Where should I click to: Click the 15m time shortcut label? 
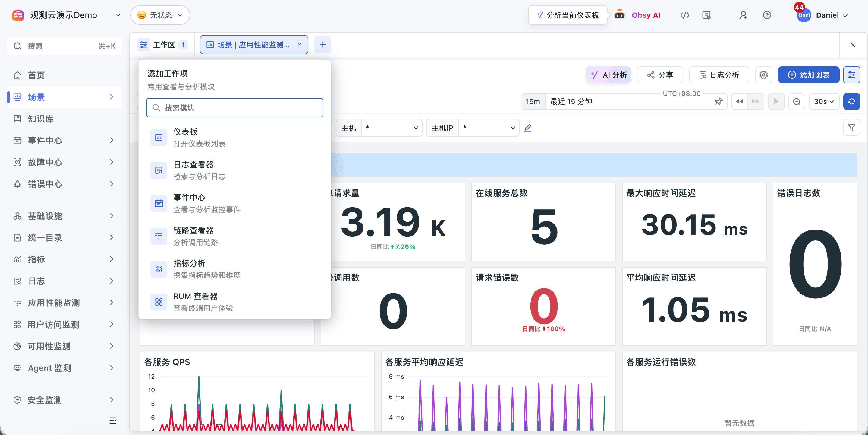click(533, 101)
